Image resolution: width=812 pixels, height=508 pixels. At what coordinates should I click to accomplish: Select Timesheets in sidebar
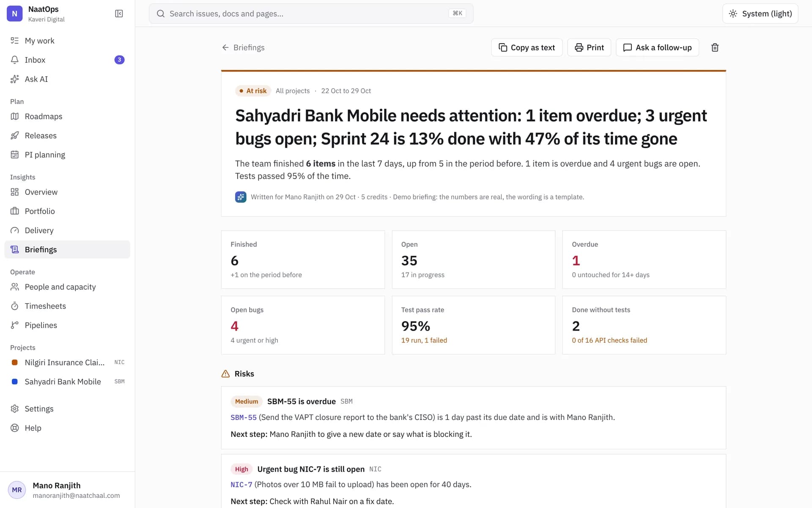tap(67, 306)
